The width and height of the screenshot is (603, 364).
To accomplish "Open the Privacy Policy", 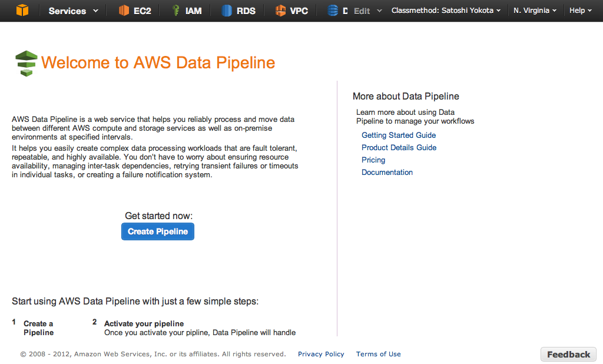I will click(321, 354).
